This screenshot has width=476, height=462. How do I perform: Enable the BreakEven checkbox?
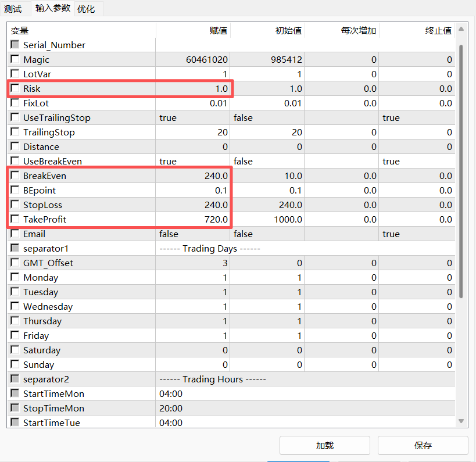tap(15, 176)
